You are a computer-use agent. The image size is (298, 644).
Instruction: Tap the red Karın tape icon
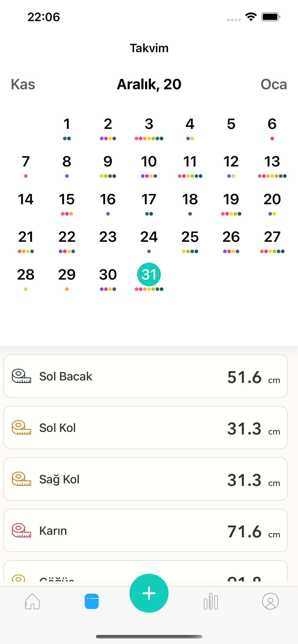click(x=22, y=530)
